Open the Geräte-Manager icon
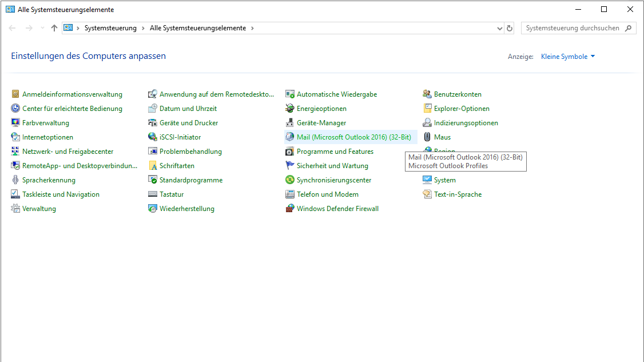 tap(290, 123)
